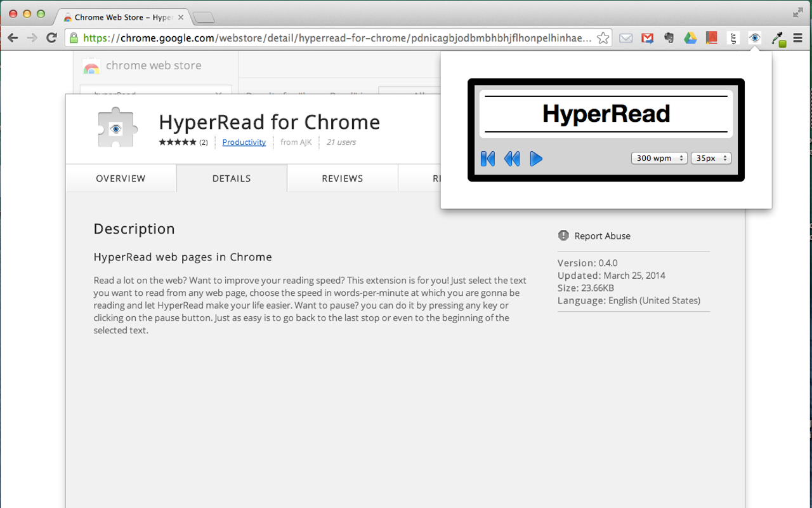812x508 pixels.
Task: Open the 300 wpm speed dropdown
Action: (659, 157)
